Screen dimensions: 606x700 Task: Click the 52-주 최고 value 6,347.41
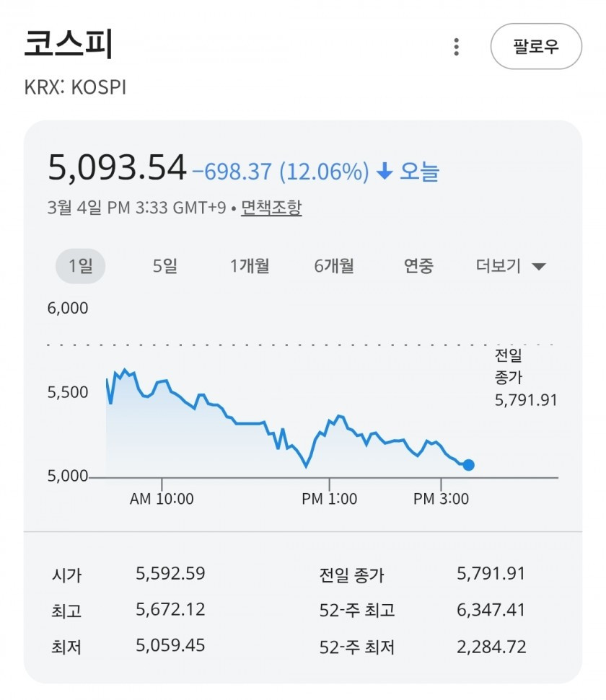click(x=491, y=610)
